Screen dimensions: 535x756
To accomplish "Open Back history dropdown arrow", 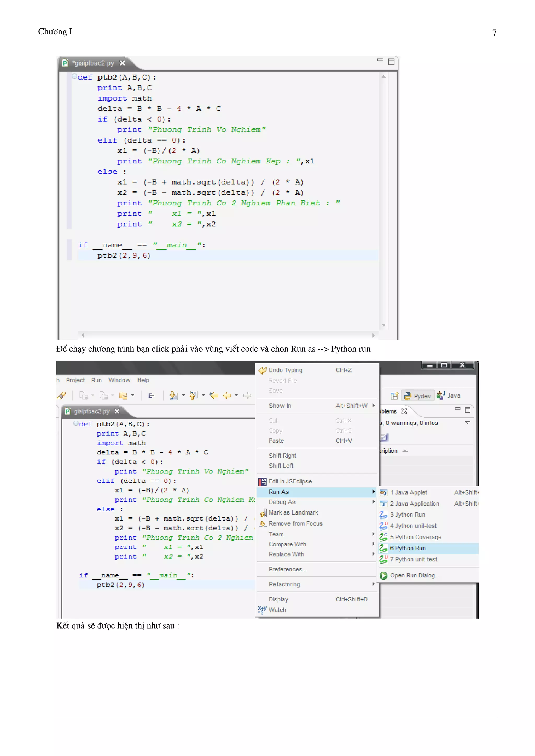I will [236, 395].
